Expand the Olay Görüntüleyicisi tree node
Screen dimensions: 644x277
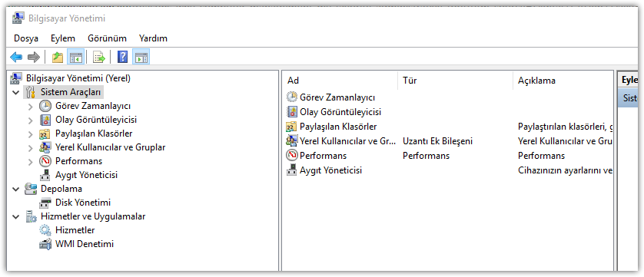point(31,120)
